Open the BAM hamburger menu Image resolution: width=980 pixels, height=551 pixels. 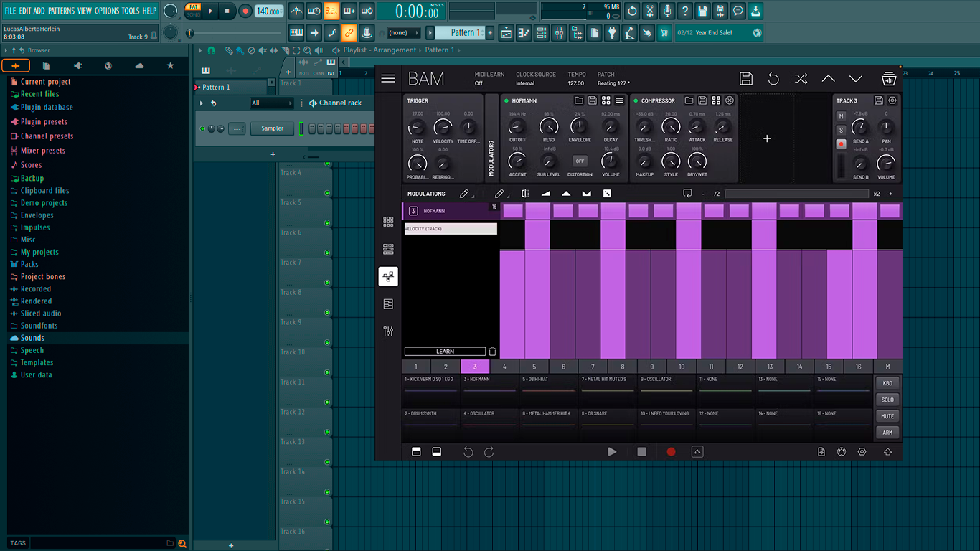[388, 78]
